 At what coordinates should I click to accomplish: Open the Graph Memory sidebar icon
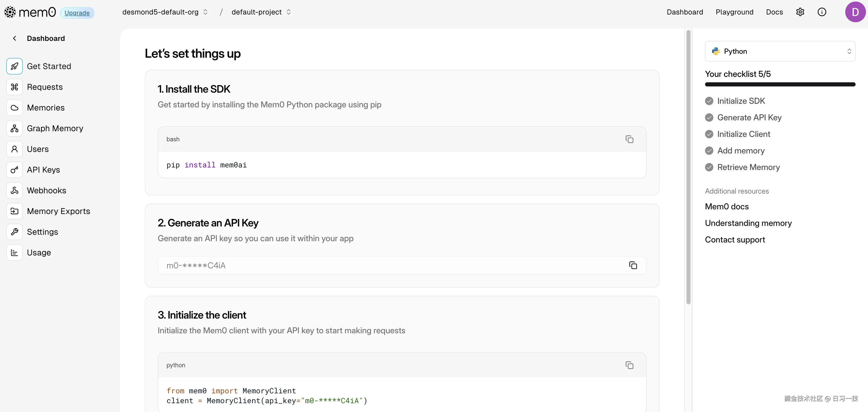[x=14, y=128]
